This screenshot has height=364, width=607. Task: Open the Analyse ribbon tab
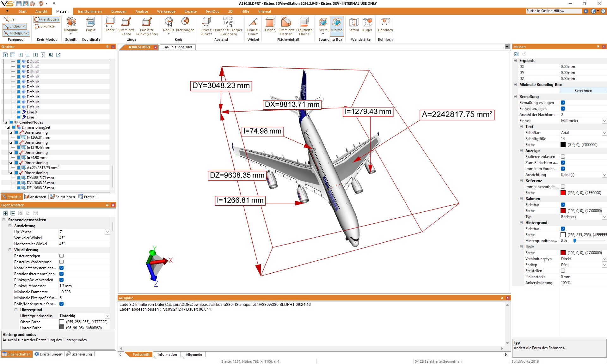142,11
